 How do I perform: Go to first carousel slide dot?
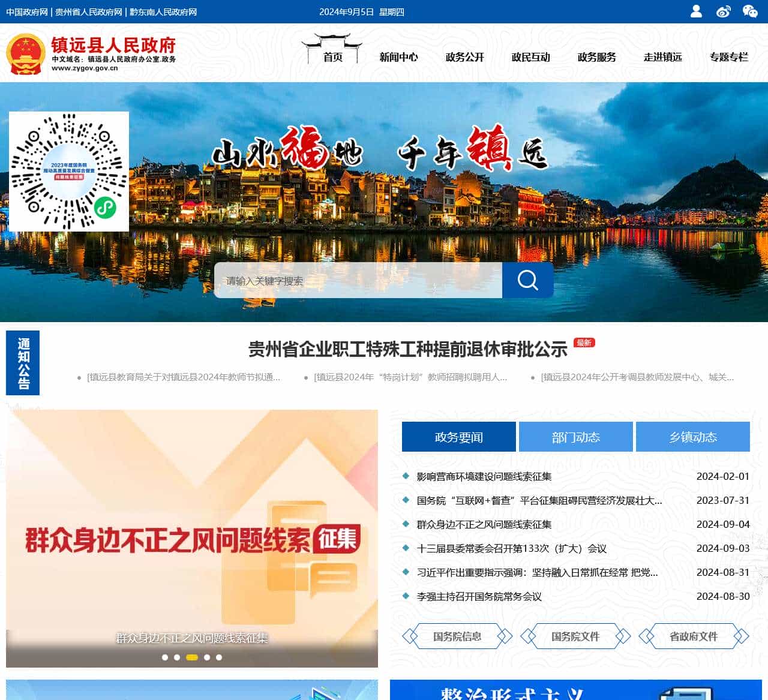pos(165,657)
